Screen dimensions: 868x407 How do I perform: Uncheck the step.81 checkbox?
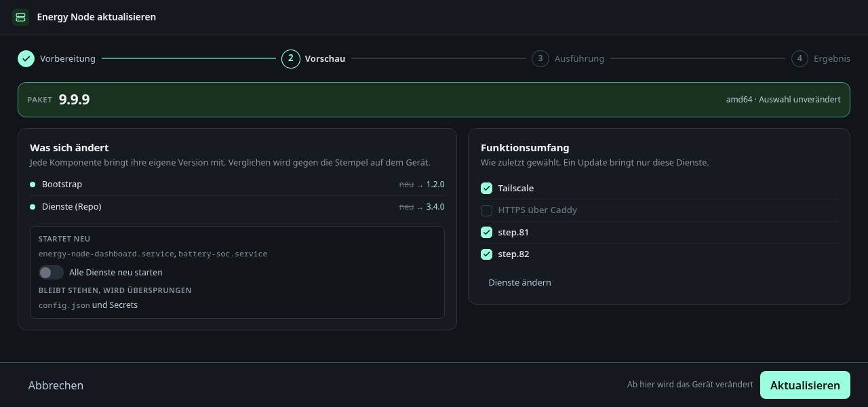click(486, 232)
